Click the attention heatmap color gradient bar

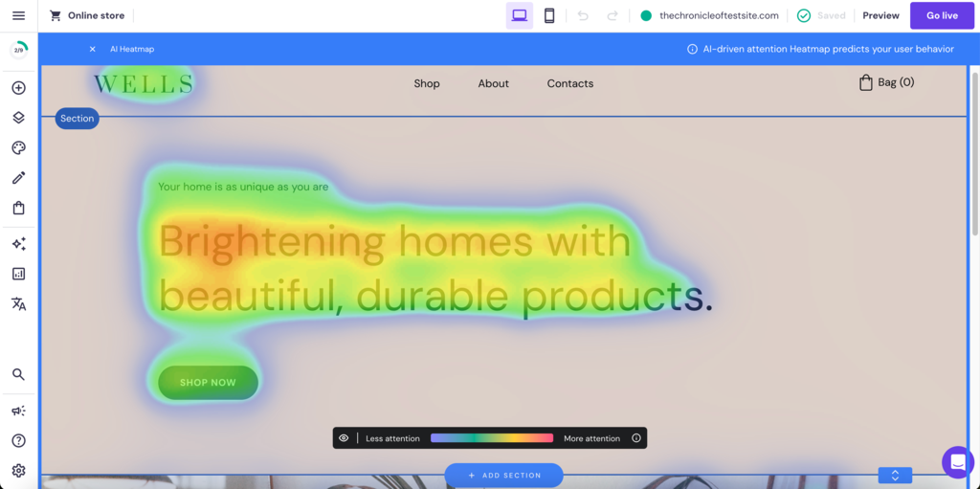(x=492, y=438)
